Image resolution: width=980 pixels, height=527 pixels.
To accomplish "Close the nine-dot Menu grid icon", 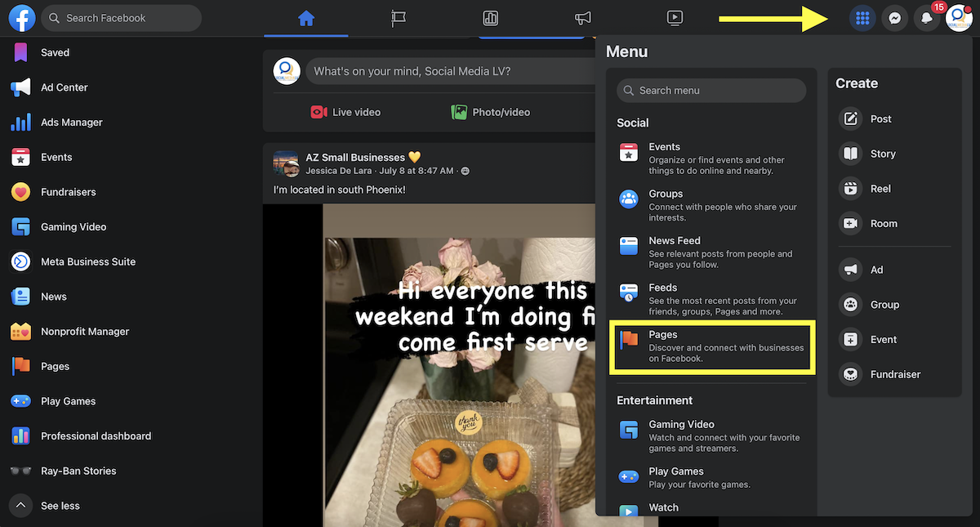I will (863, 18).
